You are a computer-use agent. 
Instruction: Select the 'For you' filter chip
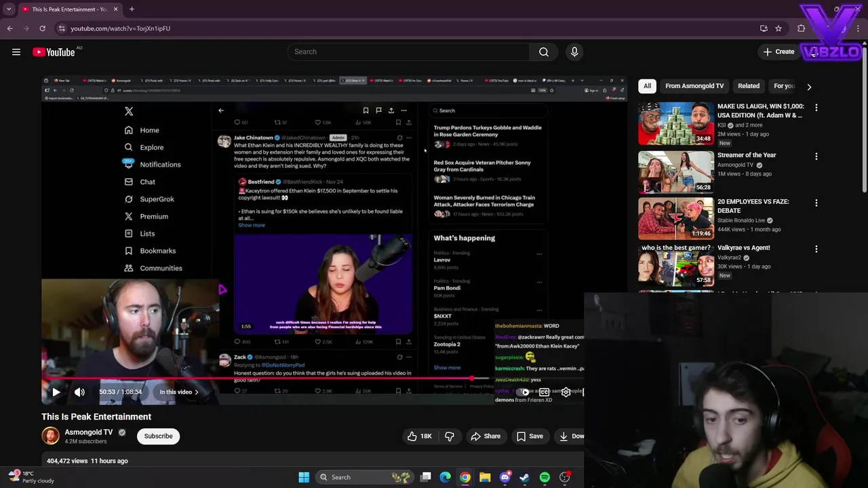pyautogui.click(x=785, y=86)
